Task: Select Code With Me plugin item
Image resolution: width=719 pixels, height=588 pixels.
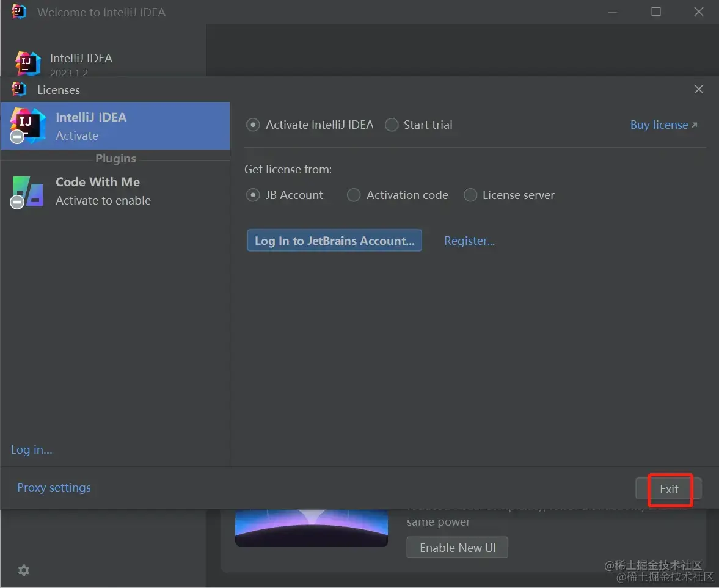Action: coord(115,191)
